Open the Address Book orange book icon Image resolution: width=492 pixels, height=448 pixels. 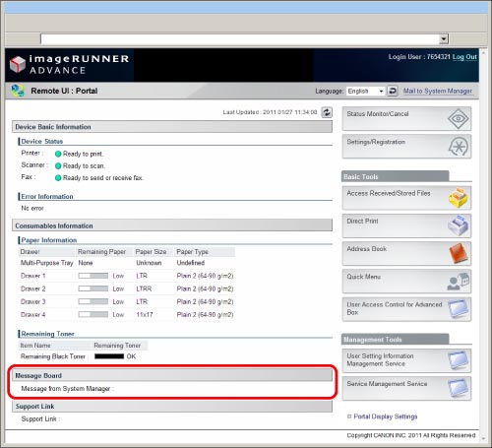click(x=459, y=253)
